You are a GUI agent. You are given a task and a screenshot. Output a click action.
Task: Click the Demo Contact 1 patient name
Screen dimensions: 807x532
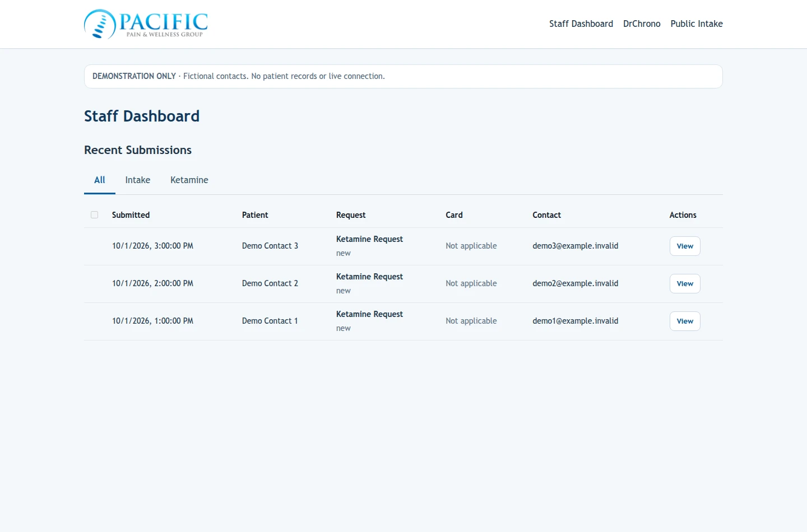tap(270, 321)
